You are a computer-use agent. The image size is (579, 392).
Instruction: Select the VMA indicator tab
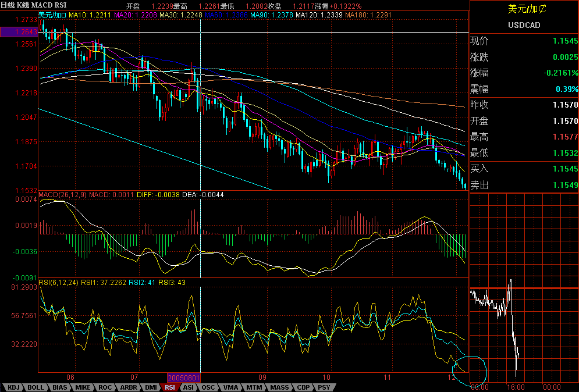230,387
